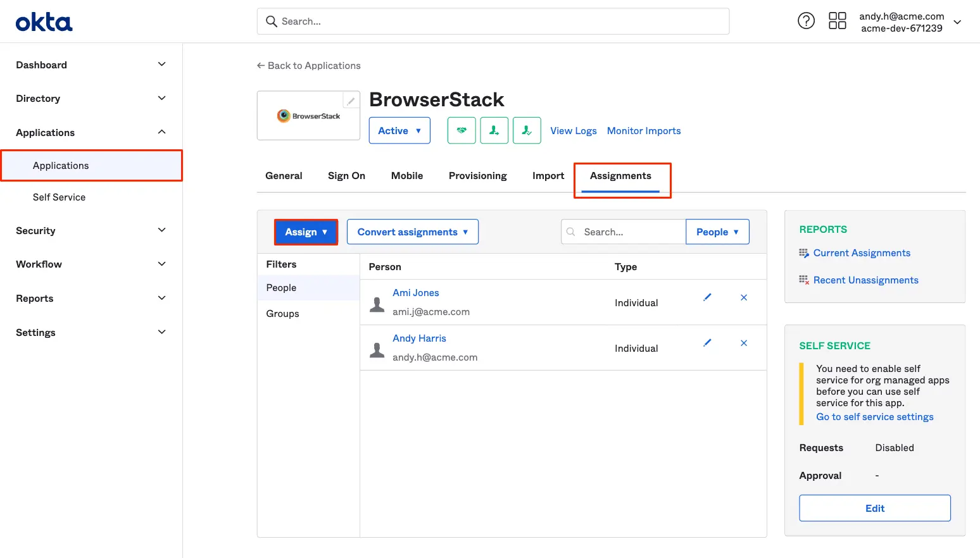Image resolution: width=980 pixels, height=558 pixels.
Task: Open the Convert assignments dropdown
Action: pyautogui.click(x=412, y=232)
